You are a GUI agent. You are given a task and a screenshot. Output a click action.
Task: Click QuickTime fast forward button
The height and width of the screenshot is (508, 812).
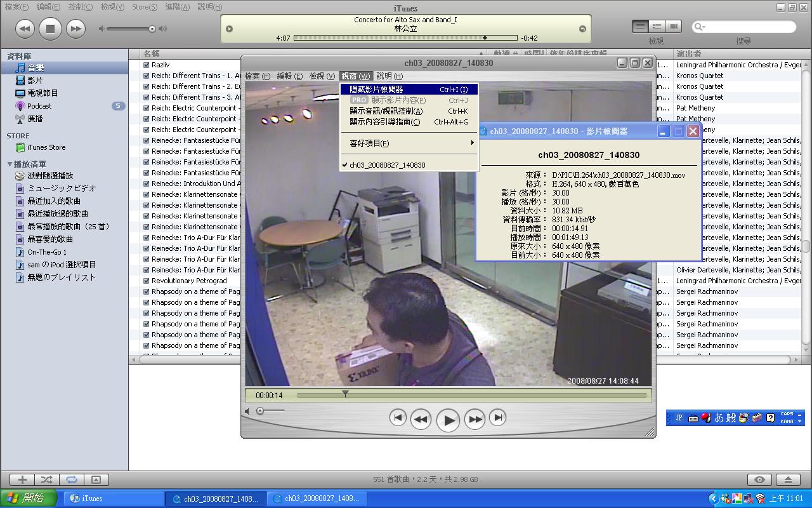[x=475, y=419]
